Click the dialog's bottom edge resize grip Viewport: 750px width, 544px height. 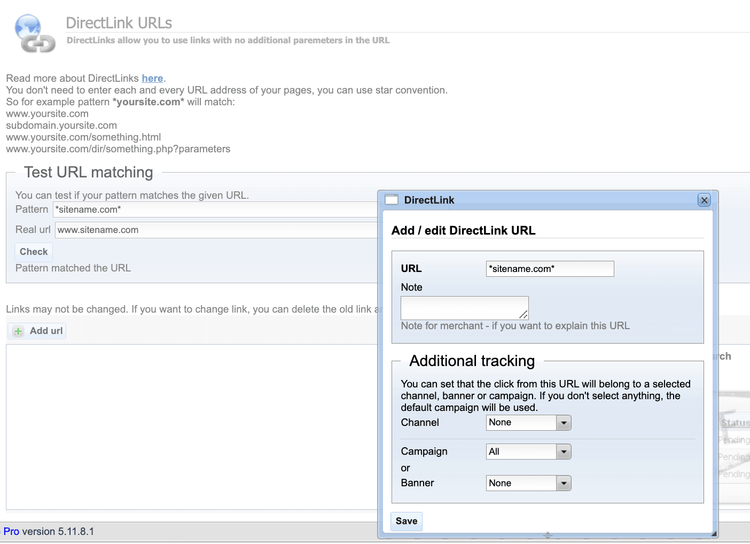[x=547, y=535]
